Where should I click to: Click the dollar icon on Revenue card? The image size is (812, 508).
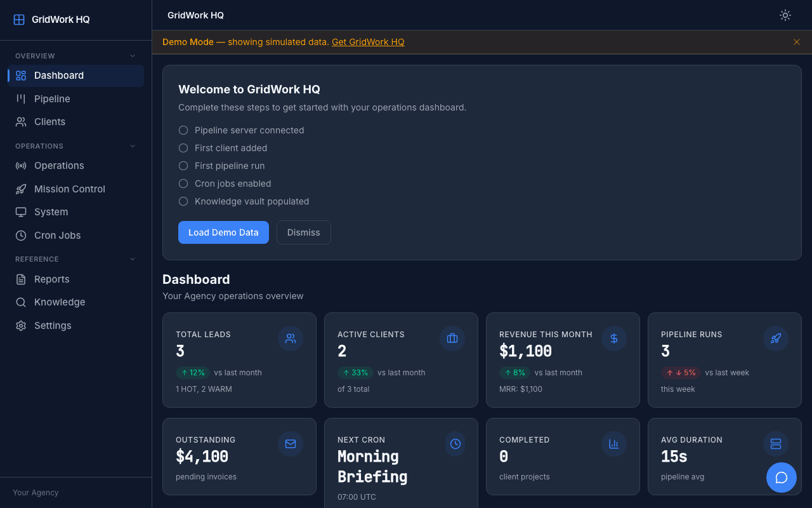(613, 338)
